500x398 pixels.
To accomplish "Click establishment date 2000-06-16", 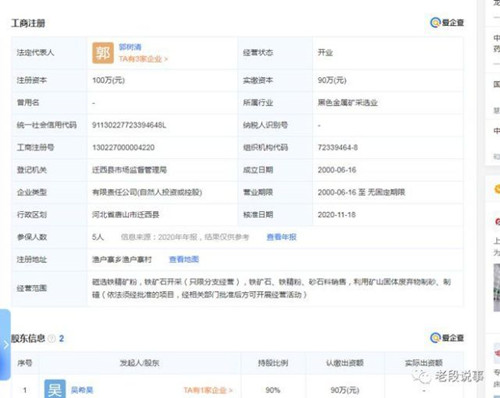I will [337, 170].
